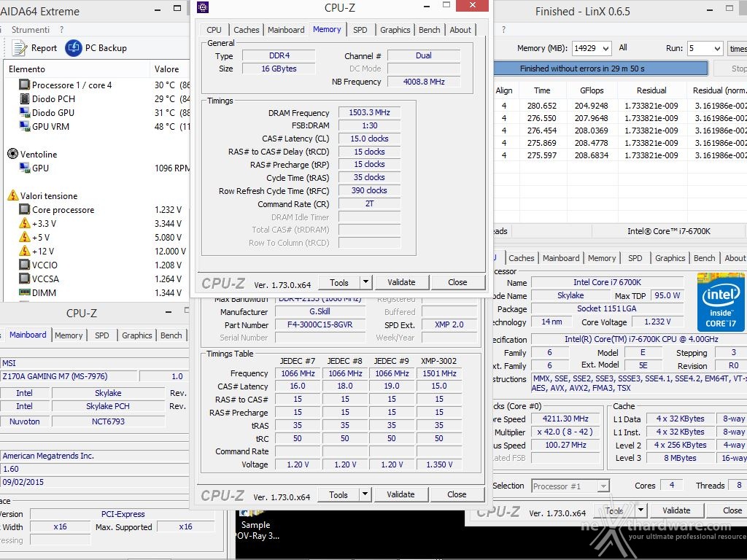Click the Valori tensione warning icon
Image resolution: width=747 pixels, height=560 pixels.
point(13,195)
